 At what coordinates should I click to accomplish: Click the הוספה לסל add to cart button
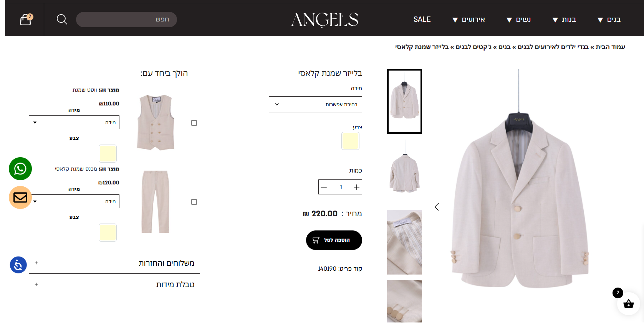click(334, 240)
